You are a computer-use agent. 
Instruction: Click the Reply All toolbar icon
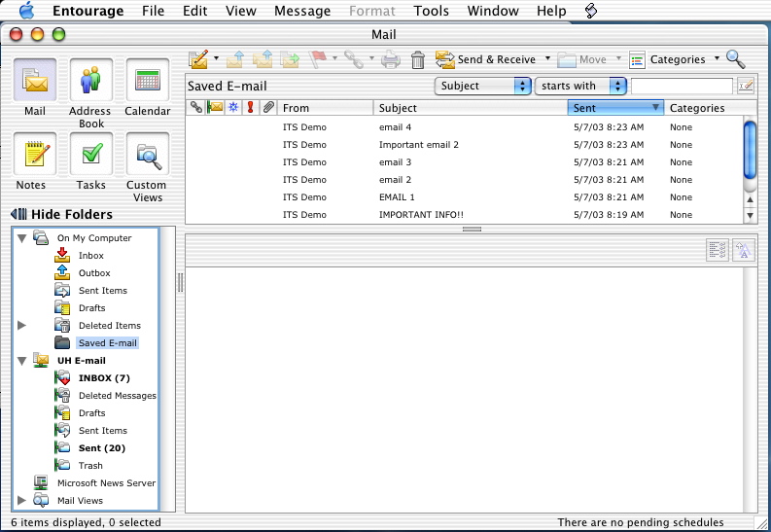263,59
